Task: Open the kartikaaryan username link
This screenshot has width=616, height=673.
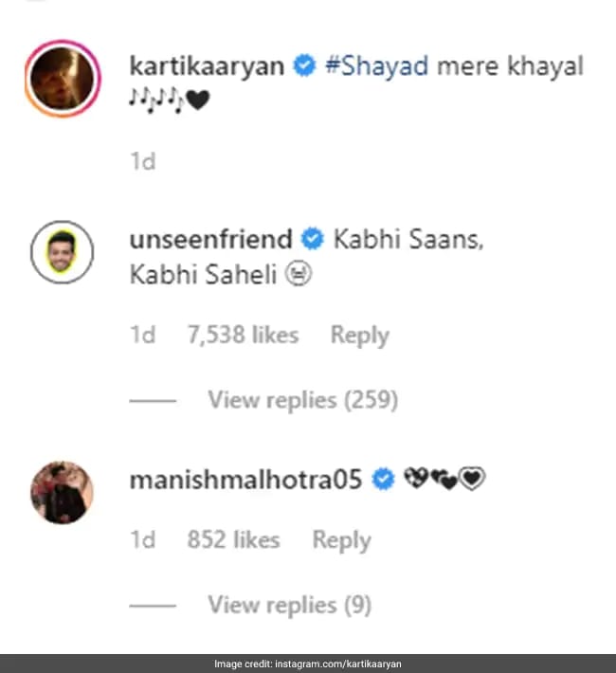Action: pos(207,66)
